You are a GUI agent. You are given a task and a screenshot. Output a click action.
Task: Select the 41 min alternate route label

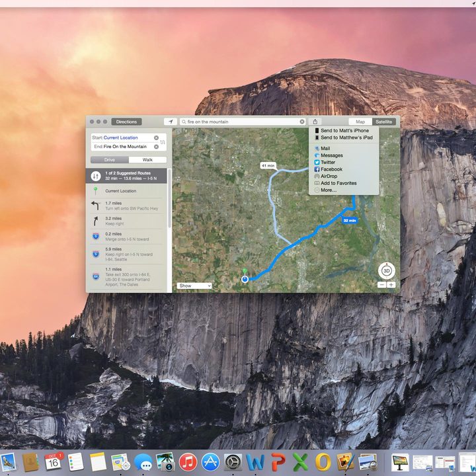click(268, 166)
